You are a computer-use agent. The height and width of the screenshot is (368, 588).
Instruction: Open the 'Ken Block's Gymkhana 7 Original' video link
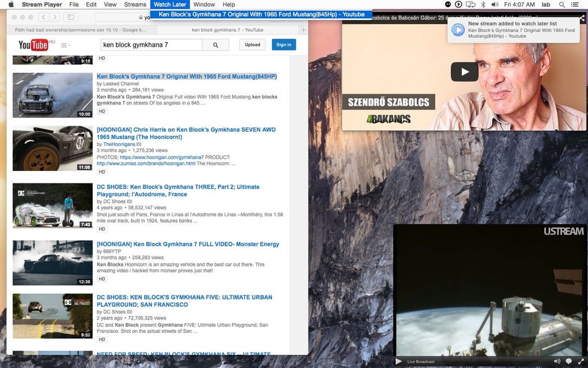[187, 76]
